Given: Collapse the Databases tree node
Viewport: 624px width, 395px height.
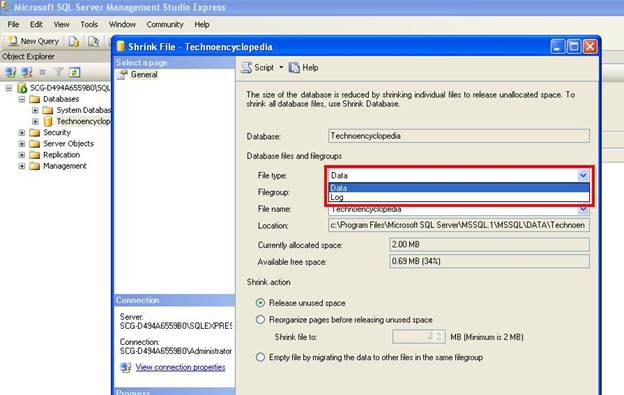Looking at the screenshot, I should coord(22,99).
